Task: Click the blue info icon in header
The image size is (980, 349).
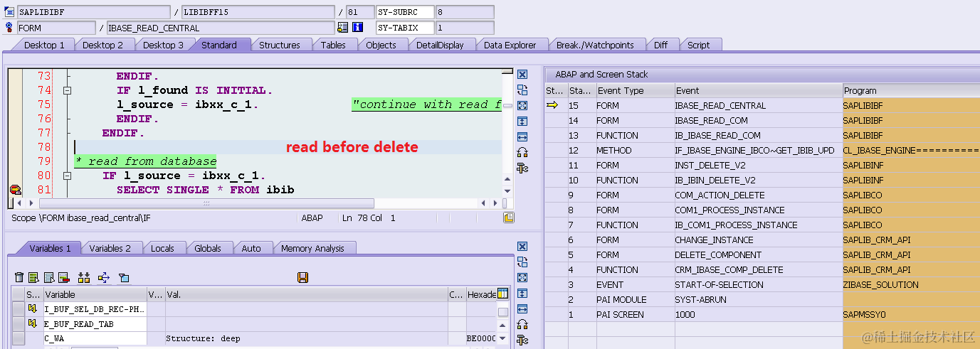Action: [x=357, y=28]
